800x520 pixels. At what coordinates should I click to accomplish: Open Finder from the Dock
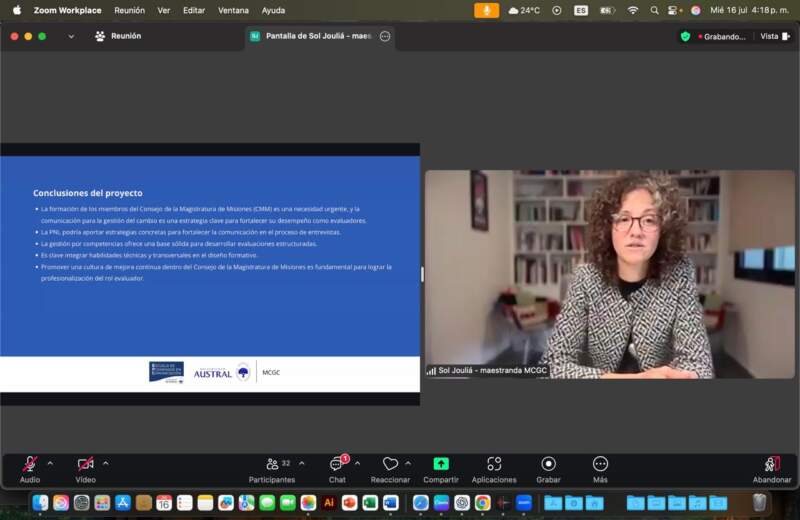[x=40, y=503]
